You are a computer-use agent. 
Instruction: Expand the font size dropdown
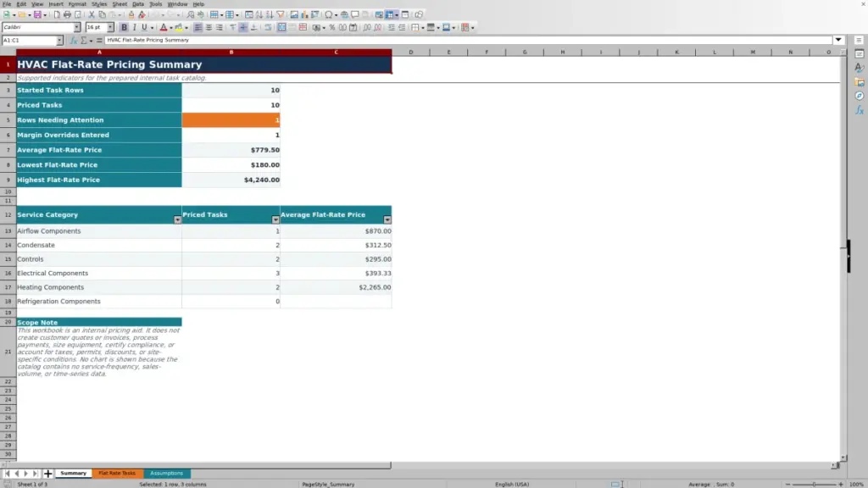tap(110, 27)
